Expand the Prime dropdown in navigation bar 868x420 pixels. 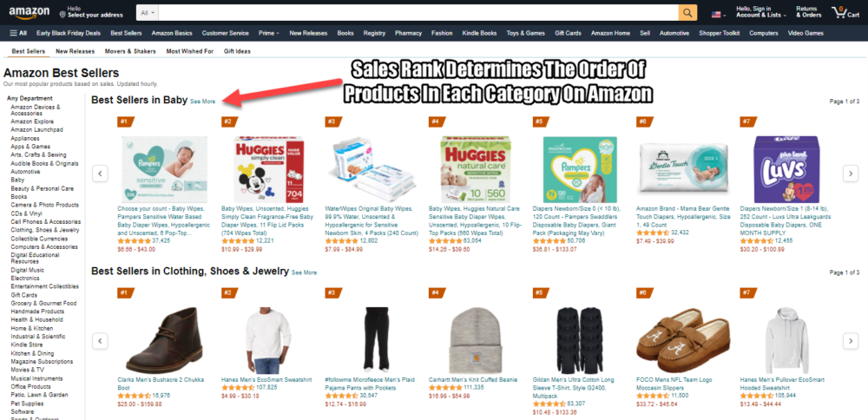[268, 33]
